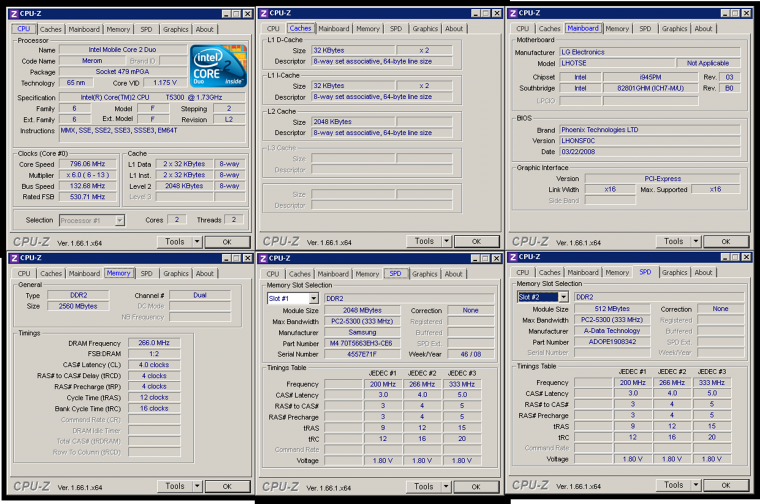Open About tab in the Slot #2 SPD window
This screenshot has height=504, width=760.
click(703, 272)
